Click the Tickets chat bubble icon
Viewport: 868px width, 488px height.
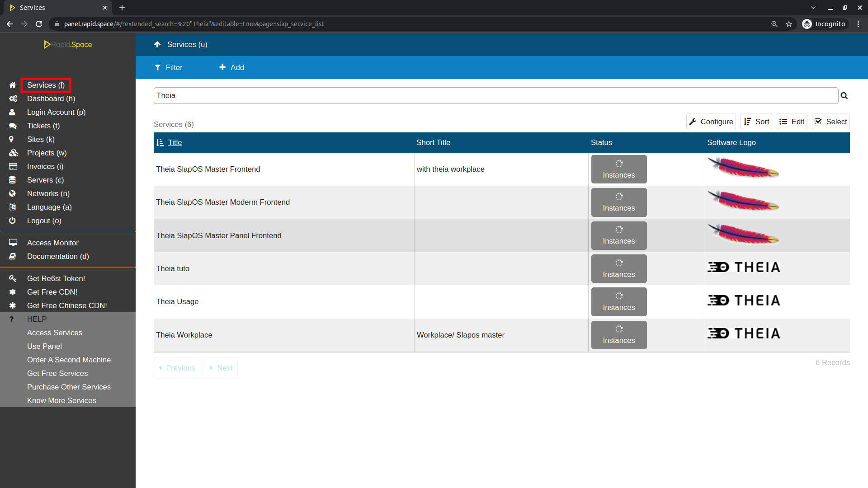[x=13, y=126]
